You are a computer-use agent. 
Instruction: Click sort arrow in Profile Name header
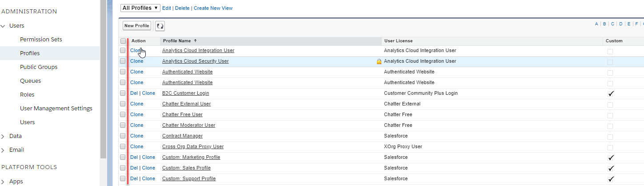coord(196,41)
